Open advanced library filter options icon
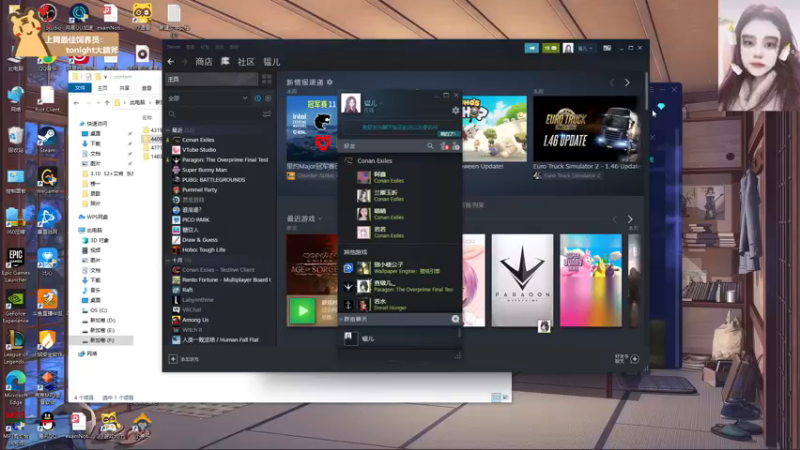800x450 pixels. point(267,114)
